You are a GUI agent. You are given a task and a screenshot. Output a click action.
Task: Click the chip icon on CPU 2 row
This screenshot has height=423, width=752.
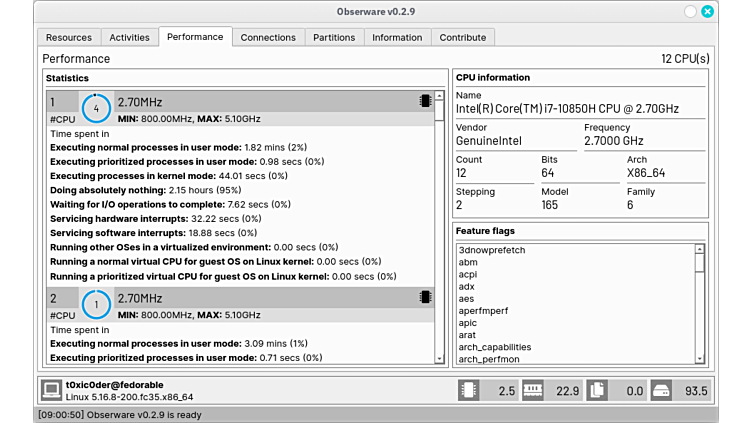coord(425,297)
